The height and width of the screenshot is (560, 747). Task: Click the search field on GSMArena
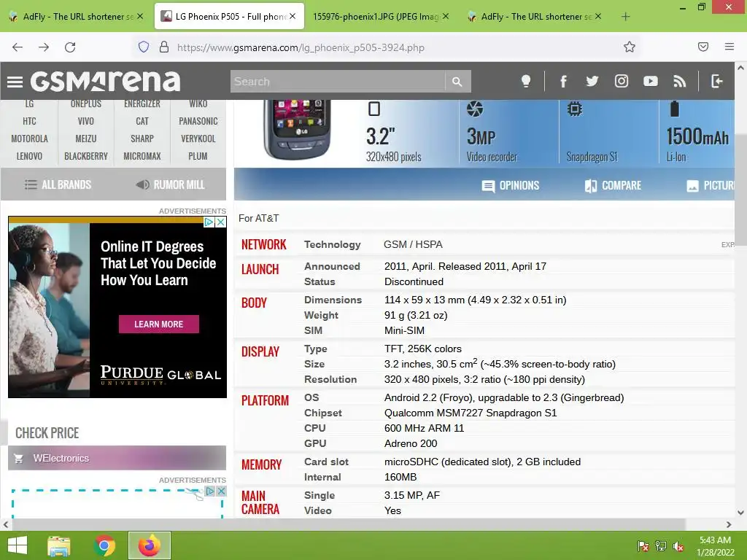pos(337,82)
